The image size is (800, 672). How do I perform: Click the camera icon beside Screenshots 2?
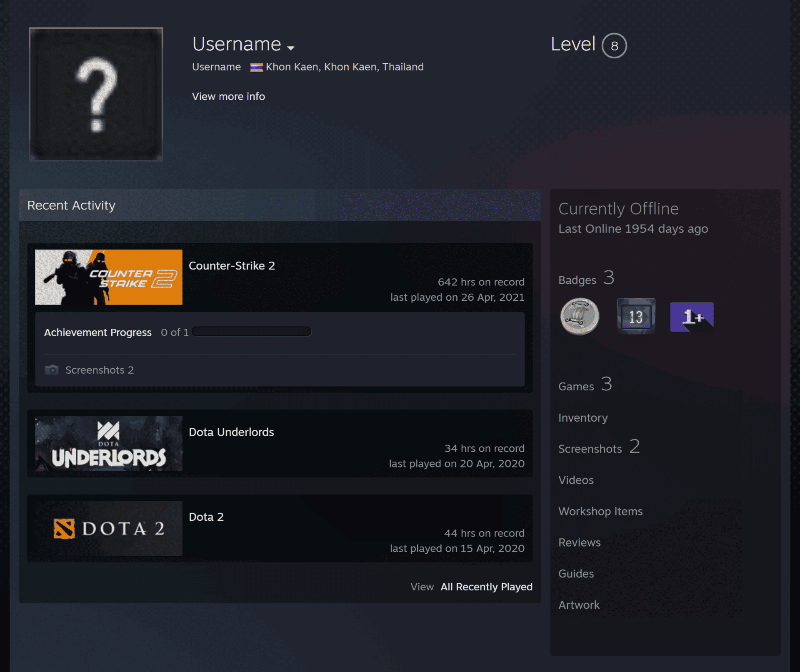(x=52, y=370)
